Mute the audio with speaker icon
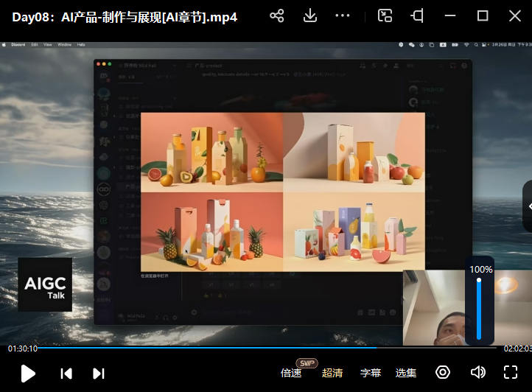Screen dimensions: 532x392 [477, 372]
